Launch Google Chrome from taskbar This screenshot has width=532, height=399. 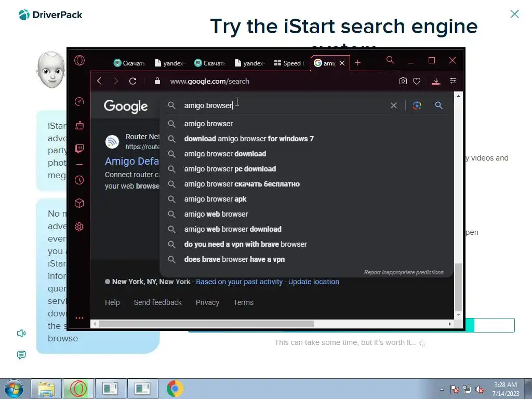tap(175, 389)
